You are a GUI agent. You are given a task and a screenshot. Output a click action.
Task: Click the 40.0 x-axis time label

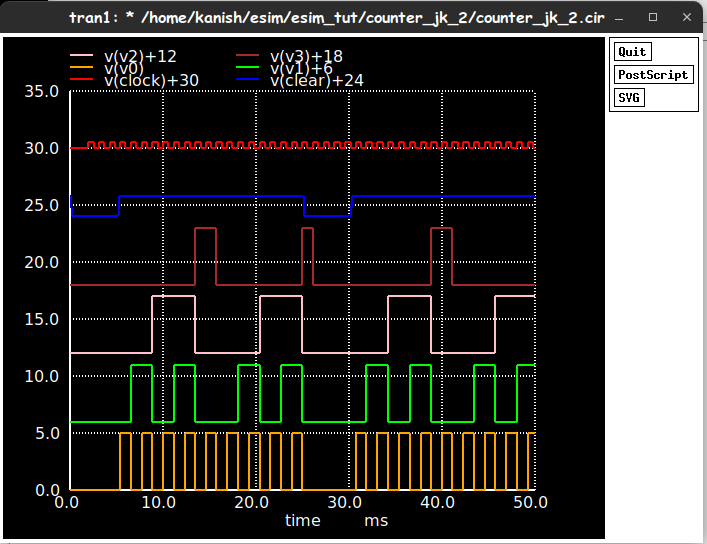(x=437, y=503)
